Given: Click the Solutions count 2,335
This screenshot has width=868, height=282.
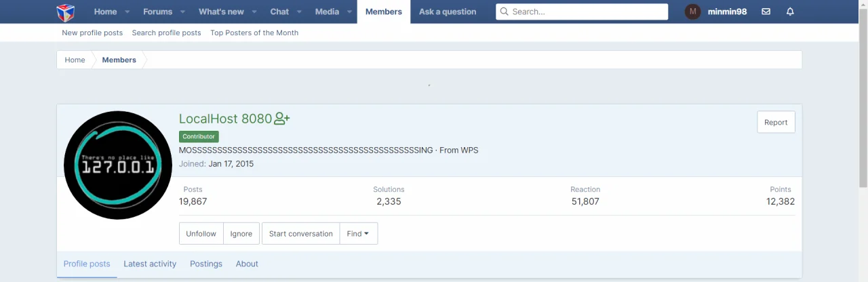Looking at the screenshot, I should click(x=389, y=201).
